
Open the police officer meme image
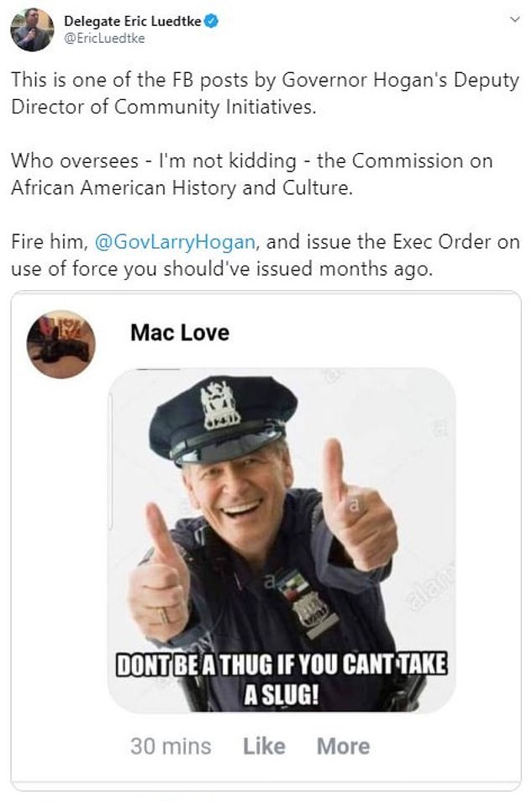coord(282,540)
